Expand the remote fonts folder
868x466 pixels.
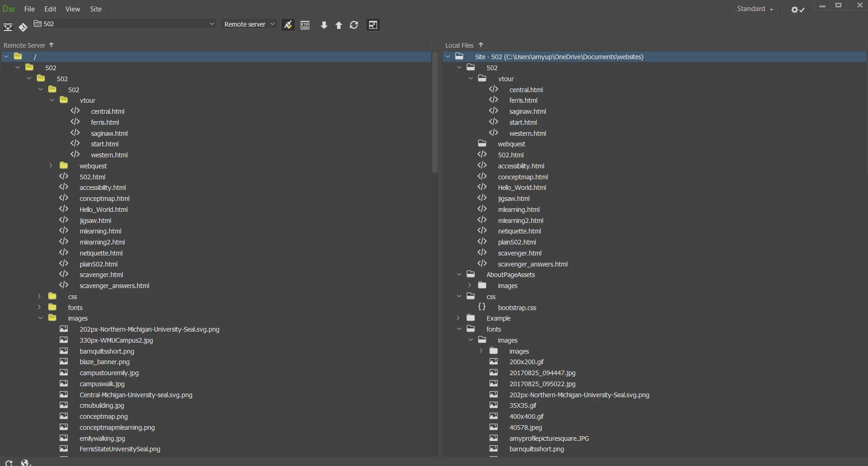tap(39, 307)
